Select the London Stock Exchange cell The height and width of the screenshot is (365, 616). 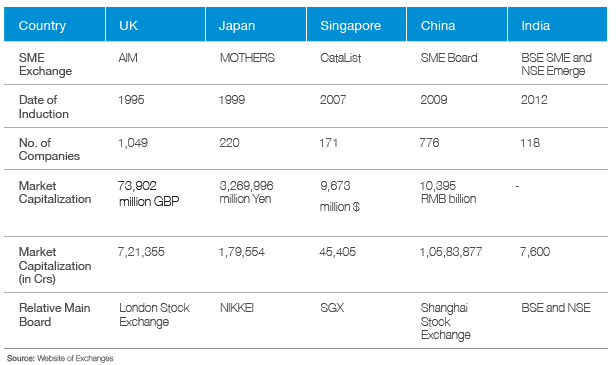tap(154, 315)
